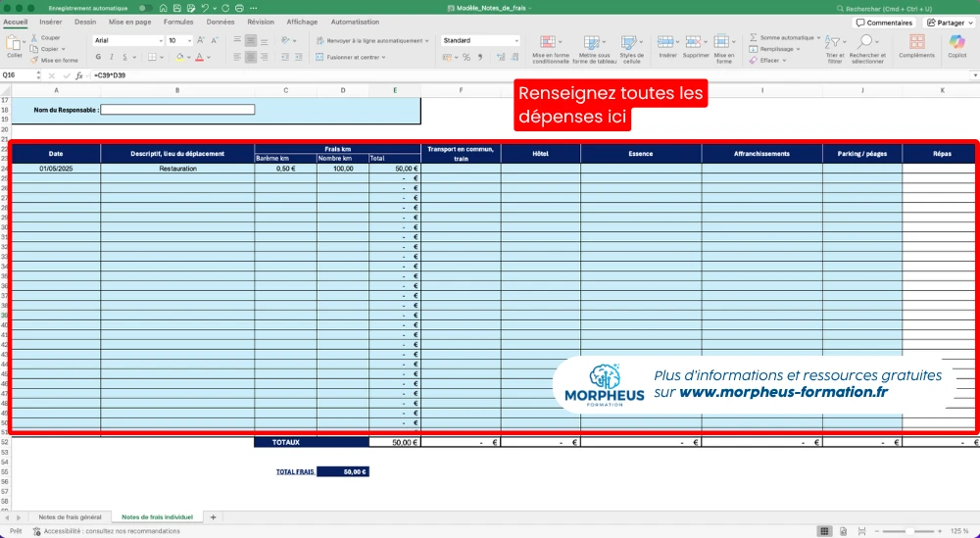
Task: Click the Redo icon in the title bar
Action: tap(225, 8)
